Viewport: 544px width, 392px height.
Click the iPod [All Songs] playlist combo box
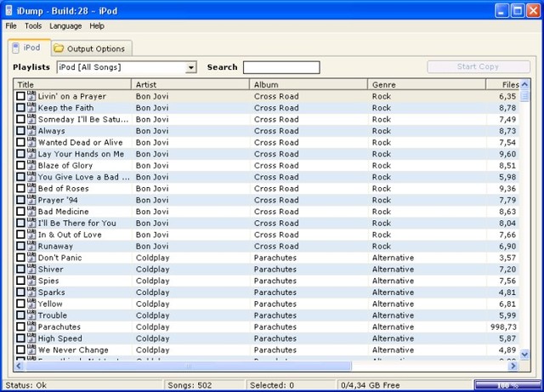pos(127,67)
